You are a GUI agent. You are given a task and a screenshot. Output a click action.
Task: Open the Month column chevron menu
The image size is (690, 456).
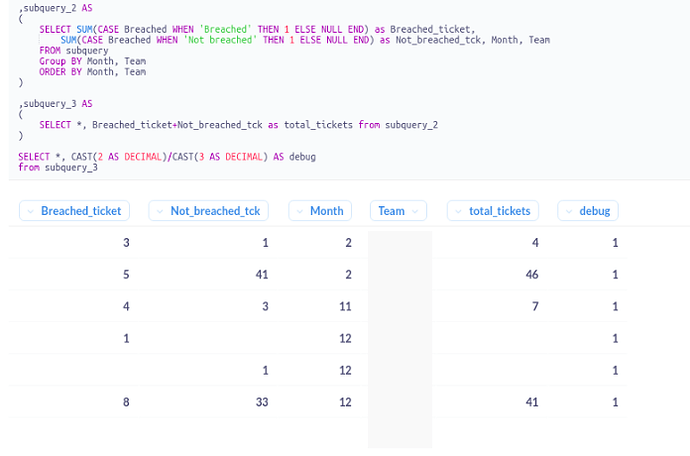click(x=300, y=211)
